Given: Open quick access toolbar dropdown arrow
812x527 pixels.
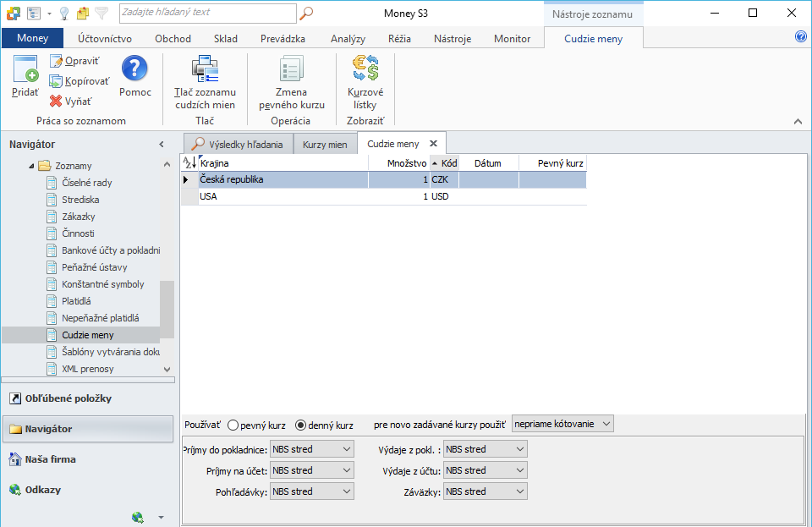Looking at the screenshot, I should 49,14.
